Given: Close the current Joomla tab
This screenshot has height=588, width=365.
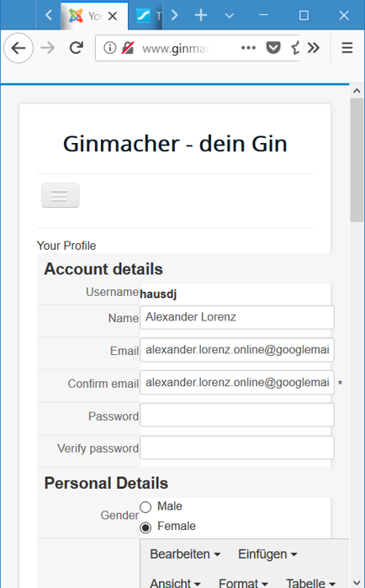Looking at the screenshot, I should tap(113, 16).
